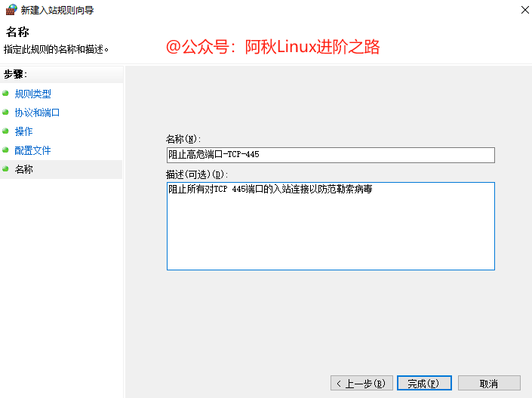
Task: Close the new inbound rule wizard
Action: (x=525, y=10)
